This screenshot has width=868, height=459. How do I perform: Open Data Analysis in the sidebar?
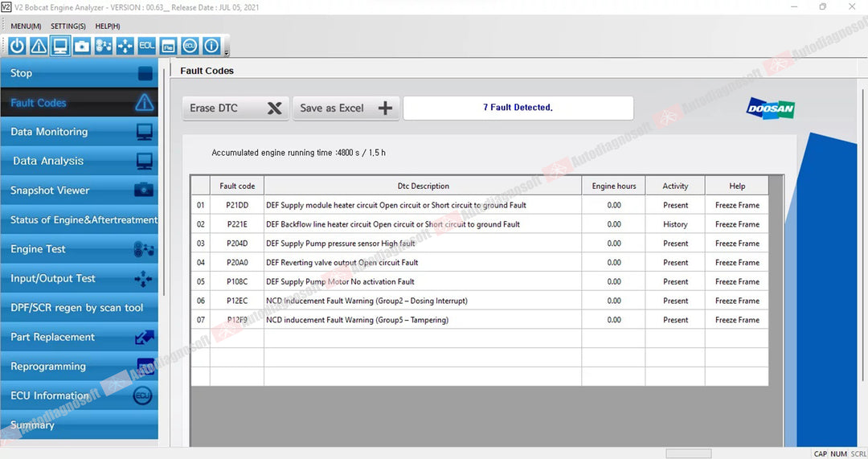[x=79, y=161]
